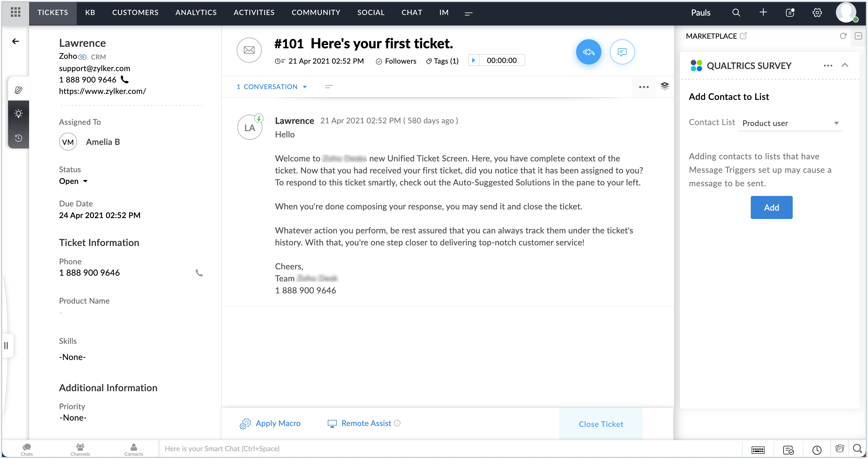Open the Setup gear icon
Screen dimensions: 868x459
[817, 13]
